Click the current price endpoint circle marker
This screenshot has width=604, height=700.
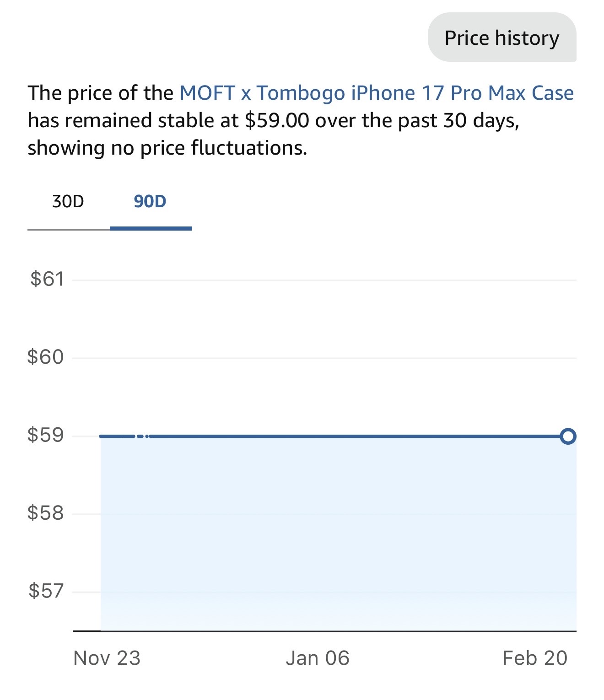coord(568,436)
